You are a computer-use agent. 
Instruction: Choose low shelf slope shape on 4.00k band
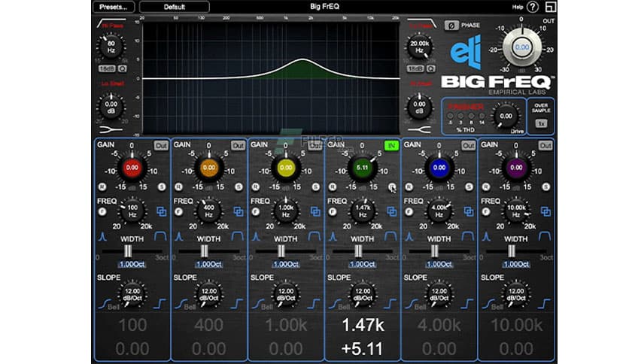(411, 304)
